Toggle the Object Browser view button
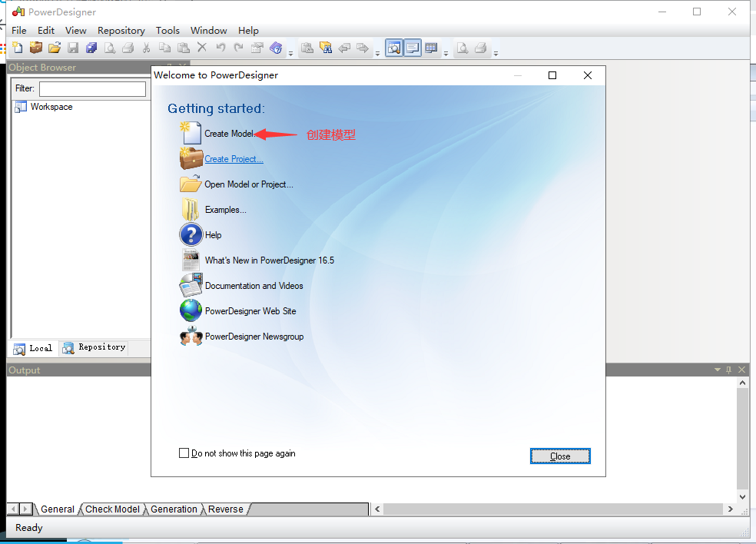Image resolution: width=756 pixels, height=544 pixels. 394,48
